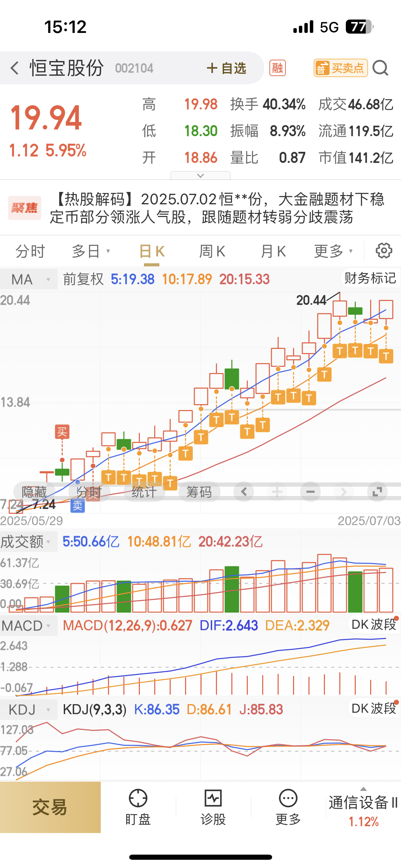Select the 日K daily candlestick tab
The height and width of the screenshot is (868, 401).
click(152, 251)
